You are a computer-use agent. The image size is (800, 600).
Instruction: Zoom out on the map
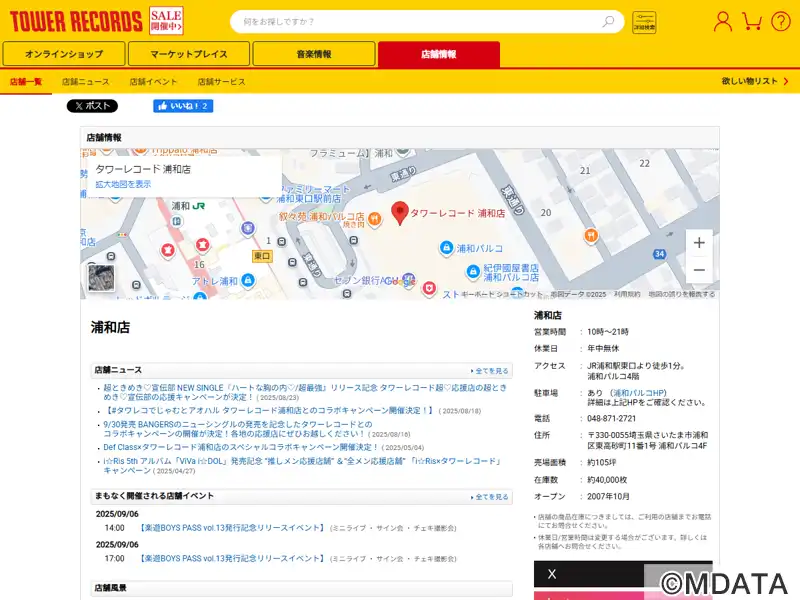click(x=699, y=270)
